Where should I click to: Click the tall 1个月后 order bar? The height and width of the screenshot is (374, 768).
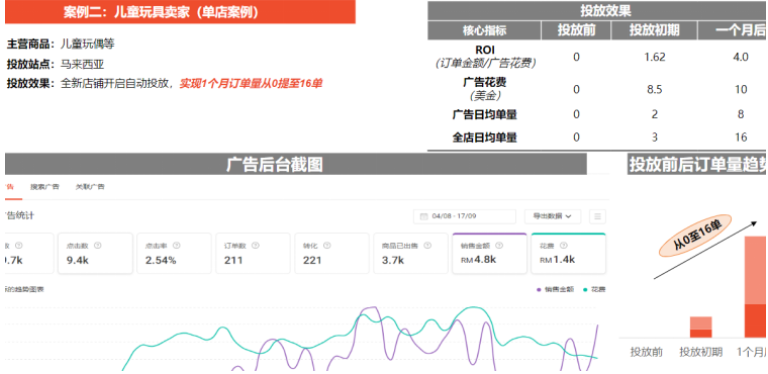click(755, 287)
